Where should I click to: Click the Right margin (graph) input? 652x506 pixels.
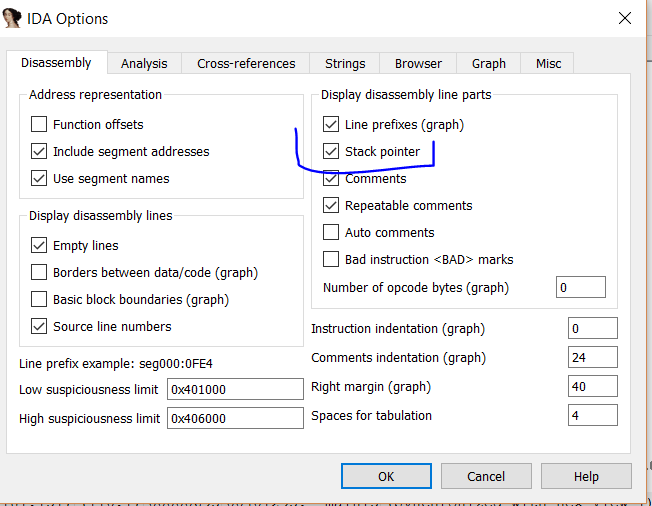592,387
